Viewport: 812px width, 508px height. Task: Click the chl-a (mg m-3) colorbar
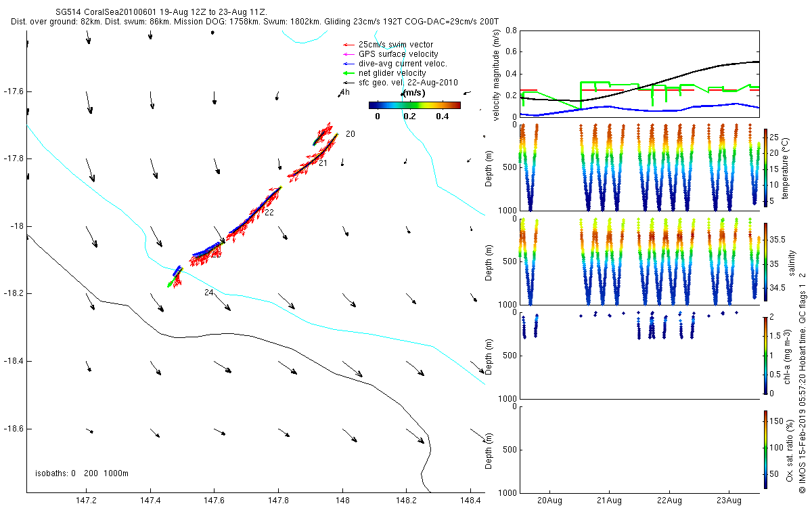coord(765,354)
